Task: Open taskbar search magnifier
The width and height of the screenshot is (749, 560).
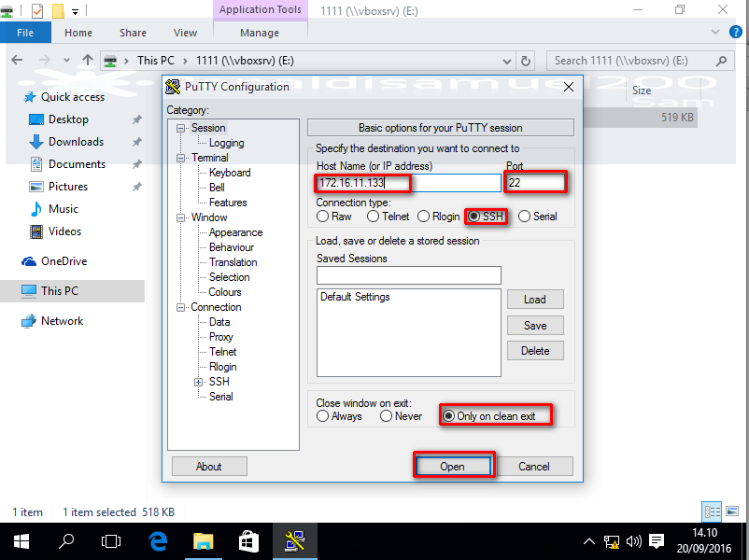Action: (x=66, y=541)
